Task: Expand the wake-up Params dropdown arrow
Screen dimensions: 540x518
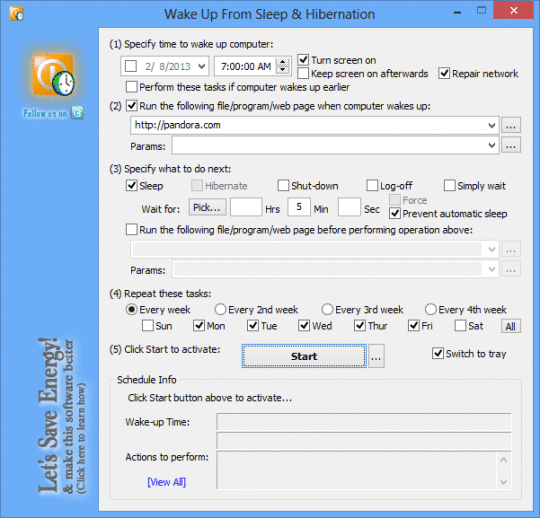Action: click(492, 146)
